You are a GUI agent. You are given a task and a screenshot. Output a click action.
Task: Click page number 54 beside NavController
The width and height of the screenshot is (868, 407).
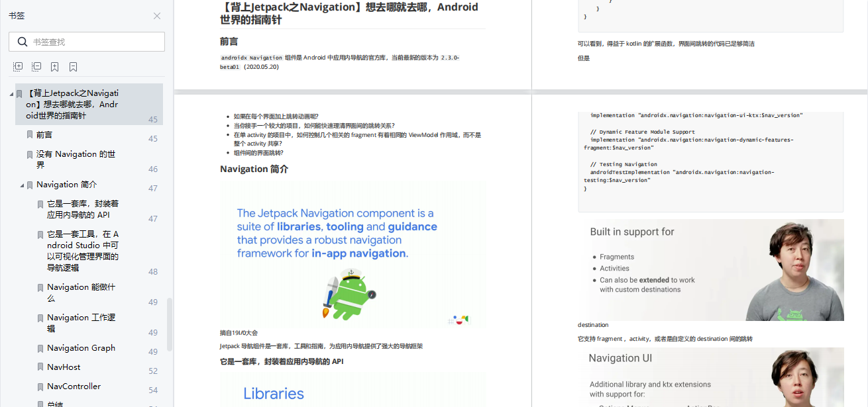pos(153,390)
